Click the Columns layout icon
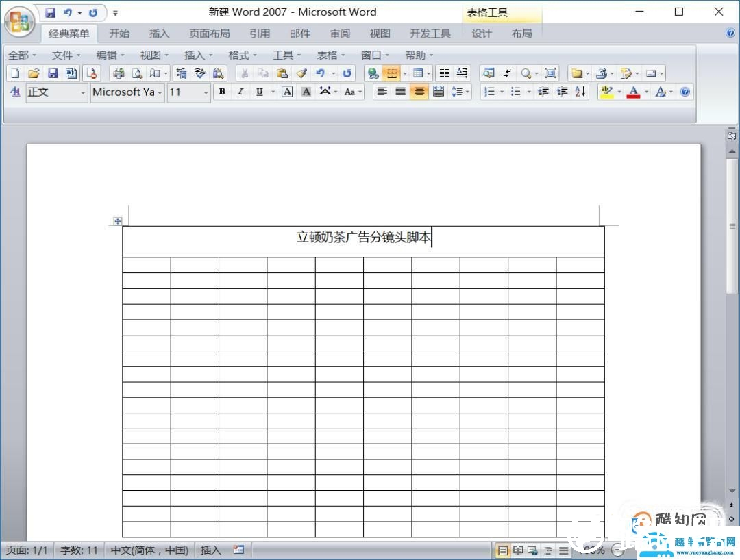Screen dimensions: 740x560 point(444,73)
